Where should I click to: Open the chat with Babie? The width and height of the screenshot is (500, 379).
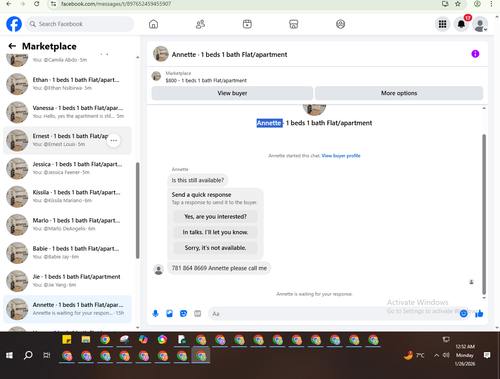click(67, 253)
